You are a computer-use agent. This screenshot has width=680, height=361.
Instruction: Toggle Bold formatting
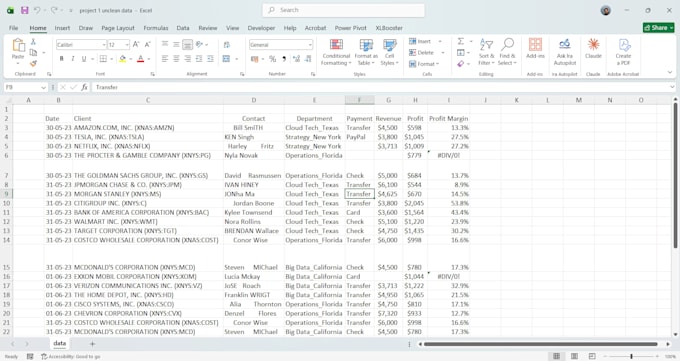pyautogui.click(x=62, y=59)
